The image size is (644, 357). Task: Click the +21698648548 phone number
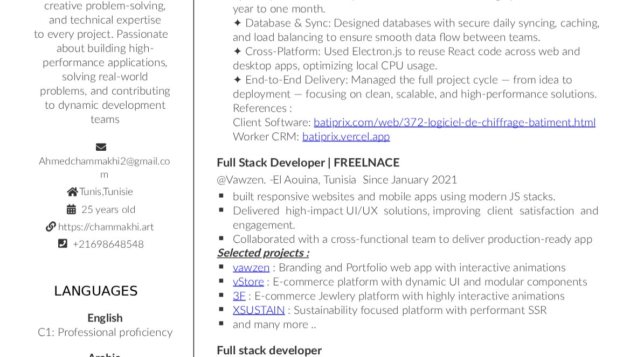[108, 244]
